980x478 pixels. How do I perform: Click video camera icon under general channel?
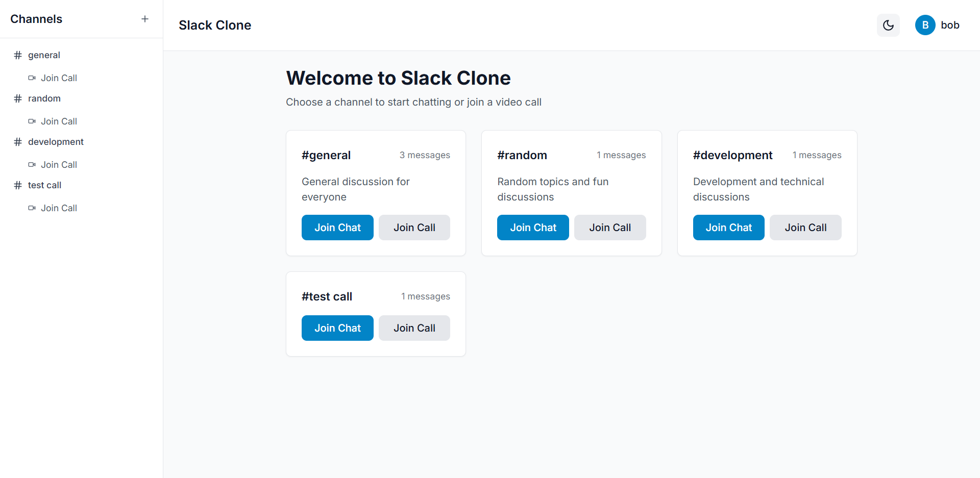[32, 78]
